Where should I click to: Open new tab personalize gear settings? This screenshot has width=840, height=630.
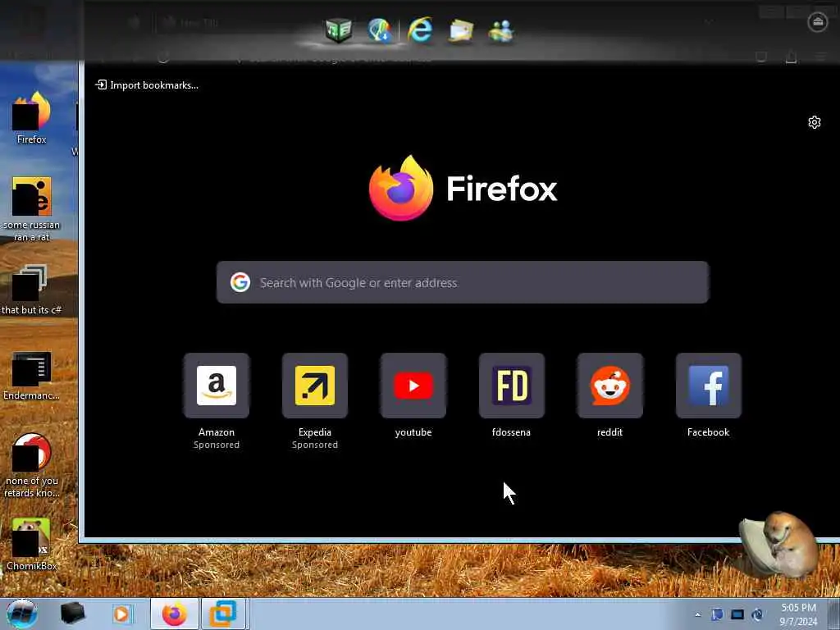[815, 122]
